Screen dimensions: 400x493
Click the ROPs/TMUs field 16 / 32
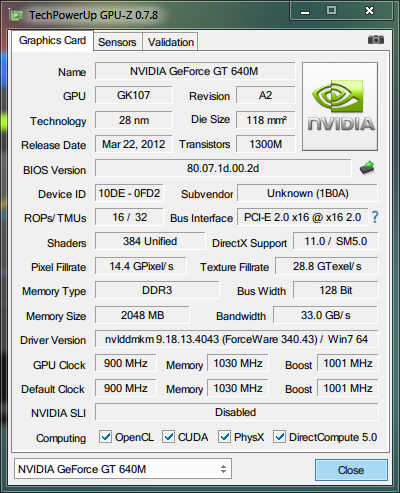129,217
